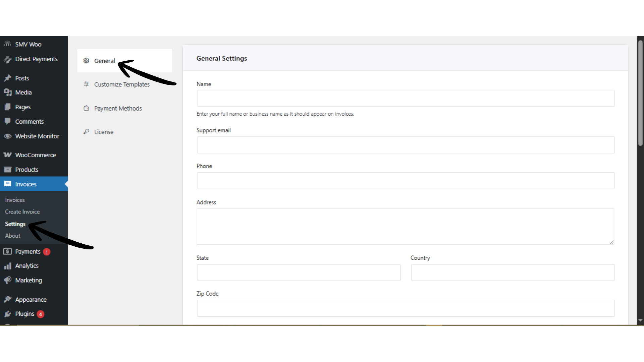644x362 pixels.
Task: Open WooCommerce from the sidebar
Action: pos(36,155)
